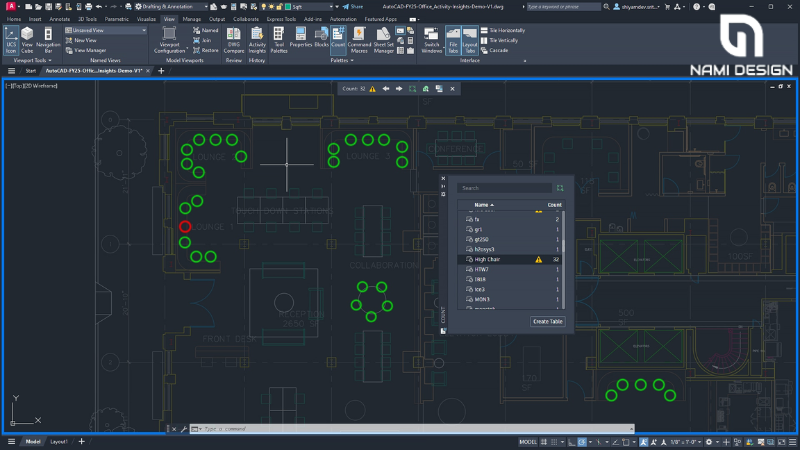Launch DWG Compare

(234, 40)
